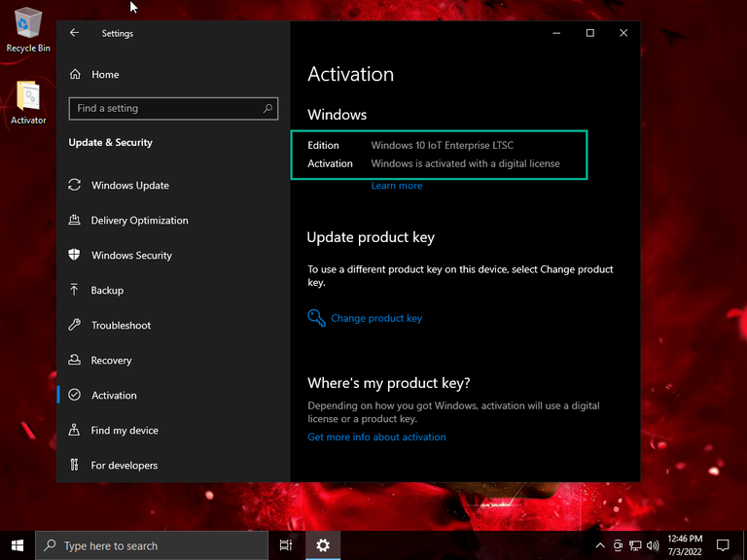Open the network status tray icon

click(x=635, y=545)
